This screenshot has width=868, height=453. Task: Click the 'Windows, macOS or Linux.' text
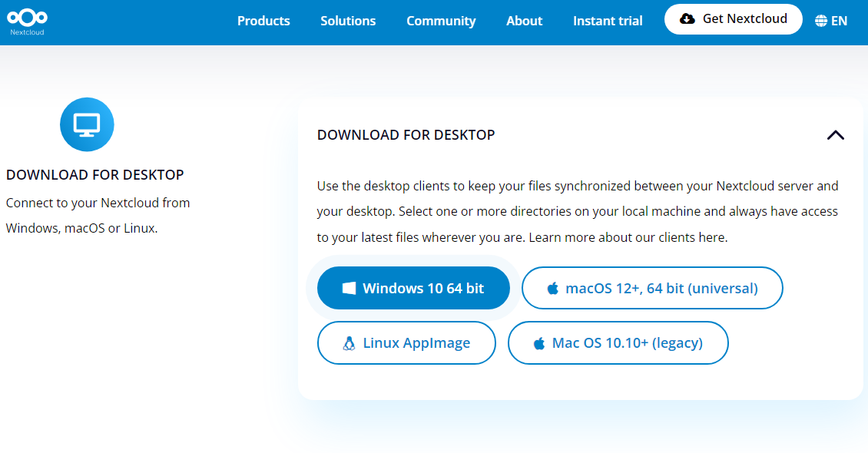[82, 228]
